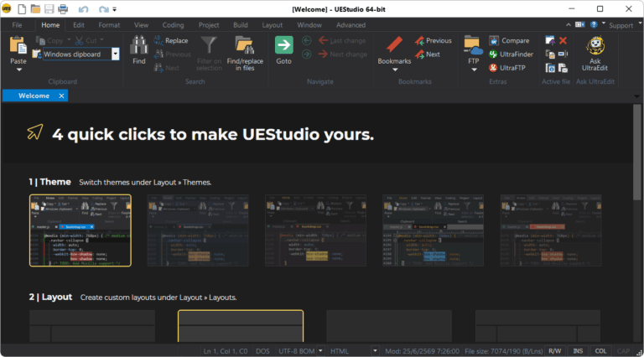
Task: Close the Welcome tab
Action: coord(61,96)
